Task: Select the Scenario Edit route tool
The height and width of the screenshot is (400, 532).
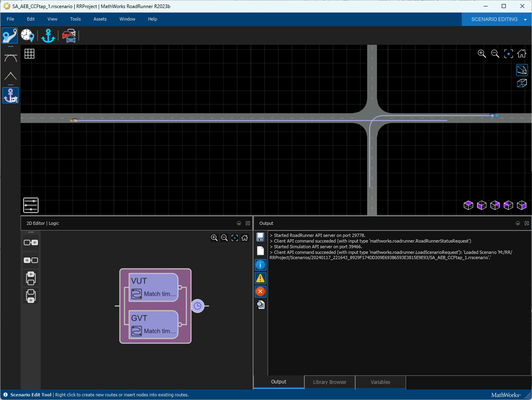Action: point(10,36)
